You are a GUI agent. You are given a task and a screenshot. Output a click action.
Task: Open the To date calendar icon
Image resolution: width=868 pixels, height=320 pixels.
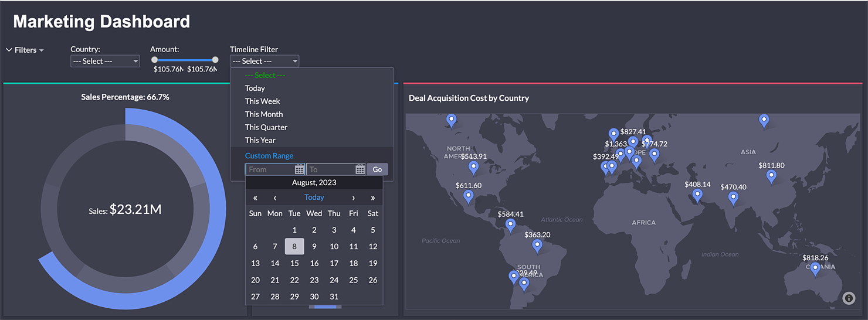pyautogui.click(x=360, y=169)
